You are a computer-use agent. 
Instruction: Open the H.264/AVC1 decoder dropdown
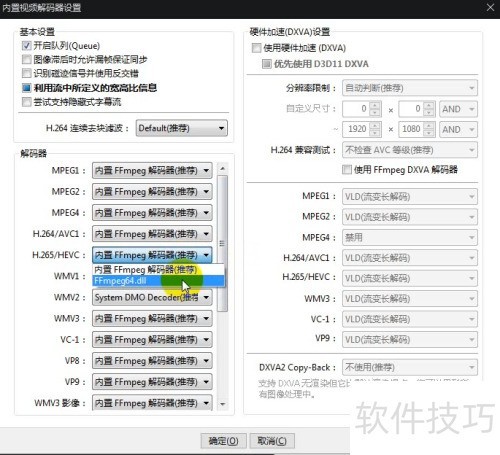[x=152, y=234]
